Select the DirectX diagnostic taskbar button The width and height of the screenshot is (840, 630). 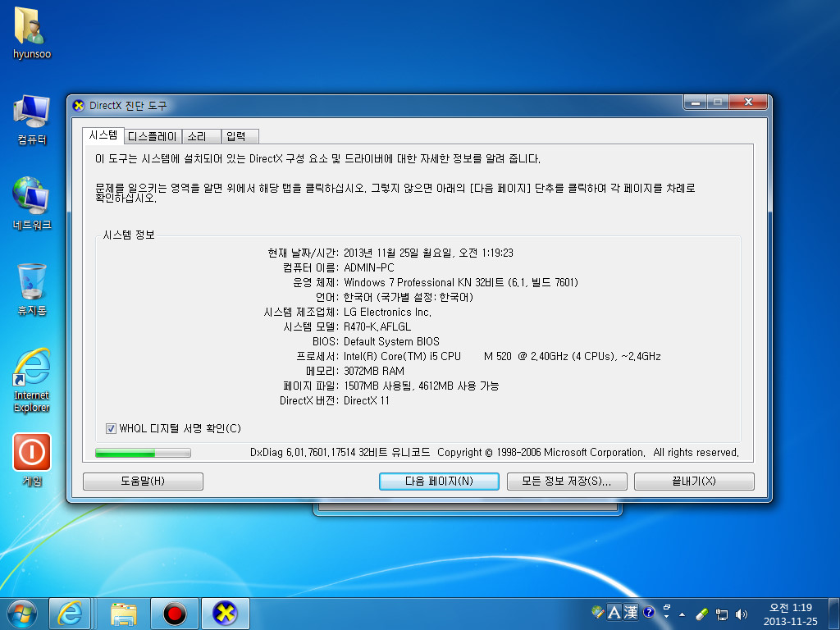coord(225,614)
